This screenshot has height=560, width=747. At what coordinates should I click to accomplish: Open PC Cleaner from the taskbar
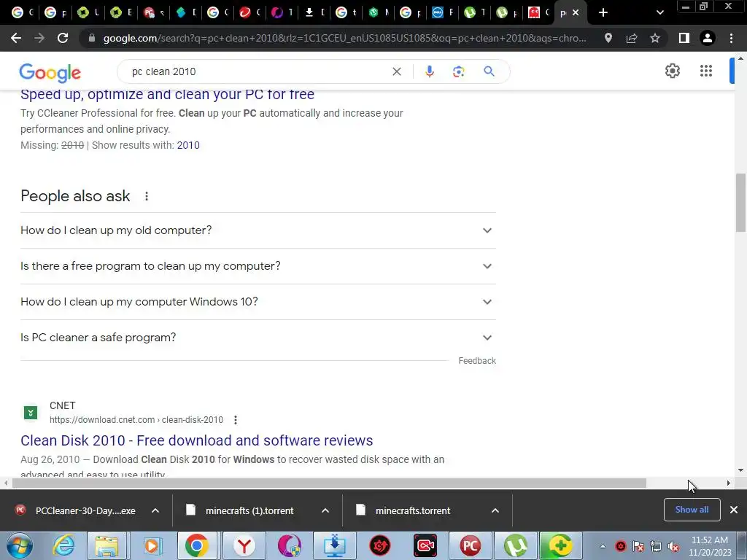tap(470, 545)
